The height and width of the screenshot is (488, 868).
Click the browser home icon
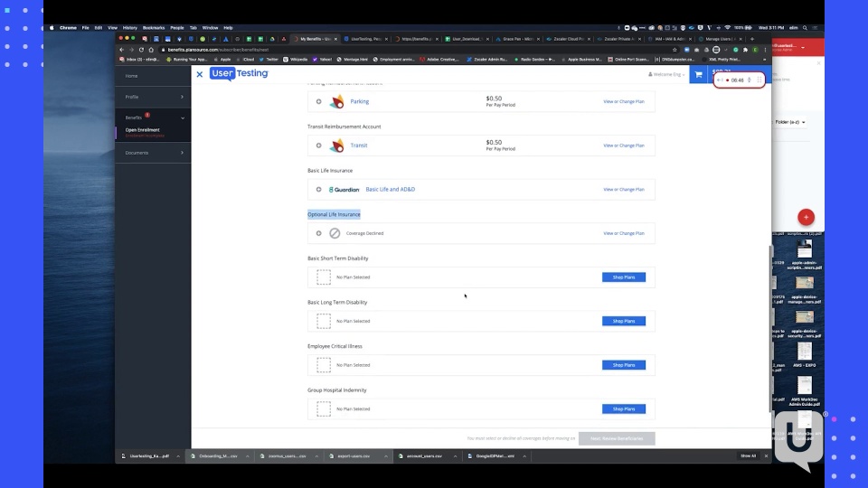click(151, 50)
